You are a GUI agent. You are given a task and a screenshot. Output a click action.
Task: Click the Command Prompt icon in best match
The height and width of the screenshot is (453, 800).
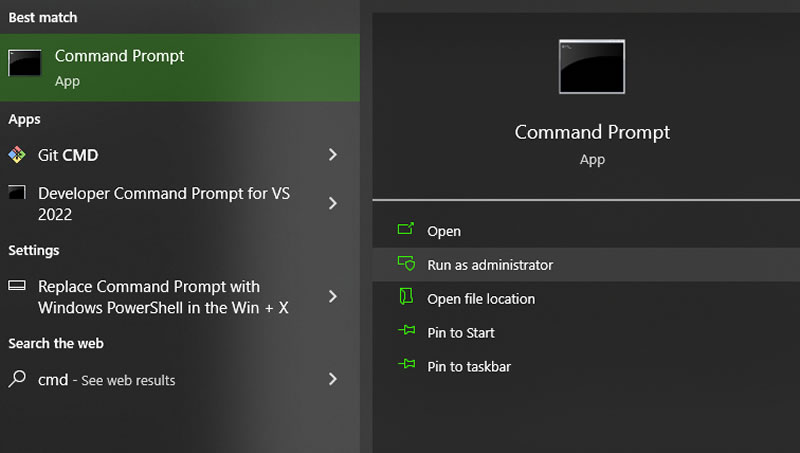click(x=24, y=63)
